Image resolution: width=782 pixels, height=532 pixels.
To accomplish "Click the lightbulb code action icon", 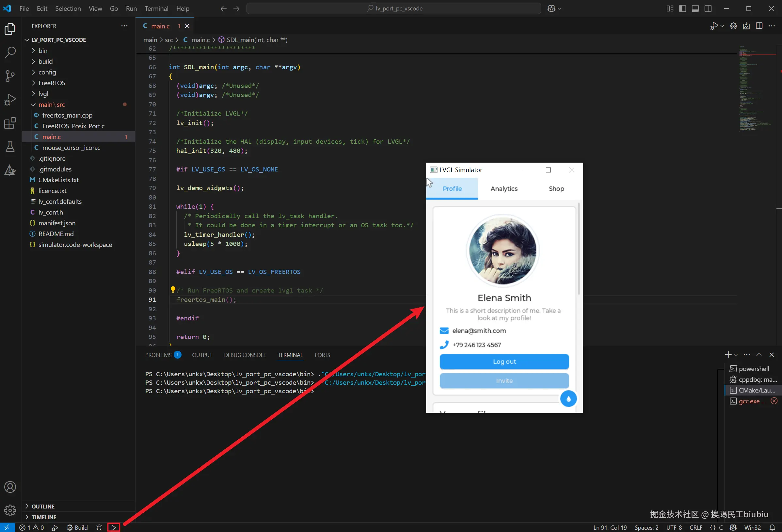I will point(173,289).
